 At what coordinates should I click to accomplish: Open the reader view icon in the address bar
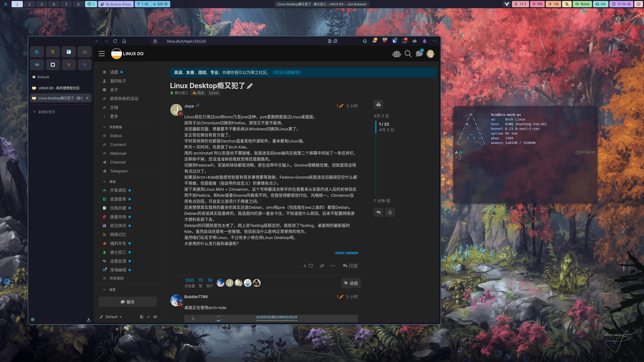coord(330,41)
